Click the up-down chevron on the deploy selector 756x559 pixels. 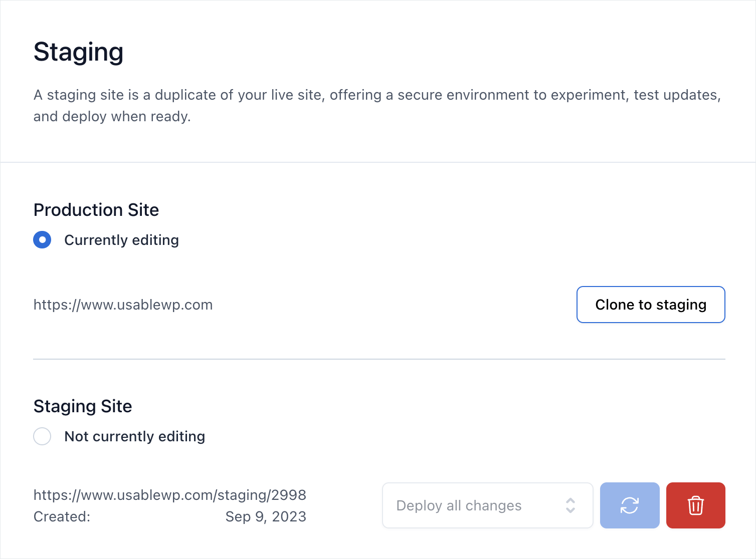(571, 505)
